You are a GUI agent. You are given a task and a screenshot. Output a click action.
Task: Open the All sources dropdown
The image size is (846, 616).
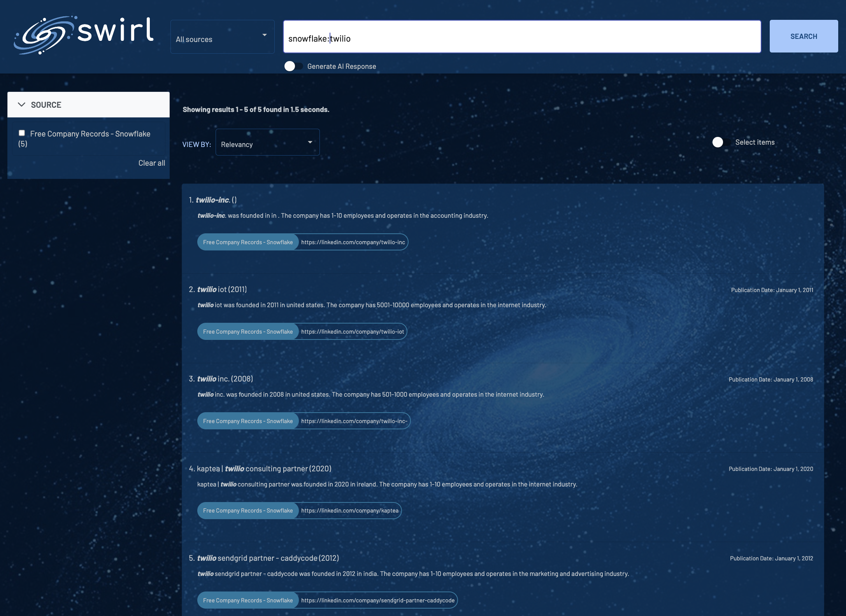[x=222, y=37]
